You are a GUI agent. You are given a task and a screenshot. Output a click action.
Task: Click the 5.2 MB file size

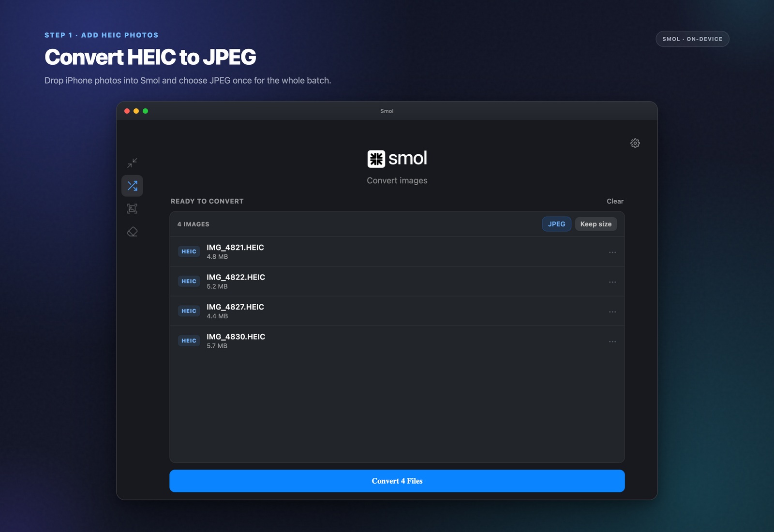(217, 286)
